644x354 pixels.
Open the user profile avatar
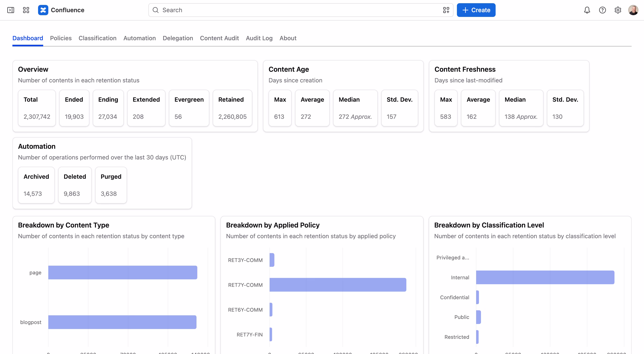tap(633, 10)
